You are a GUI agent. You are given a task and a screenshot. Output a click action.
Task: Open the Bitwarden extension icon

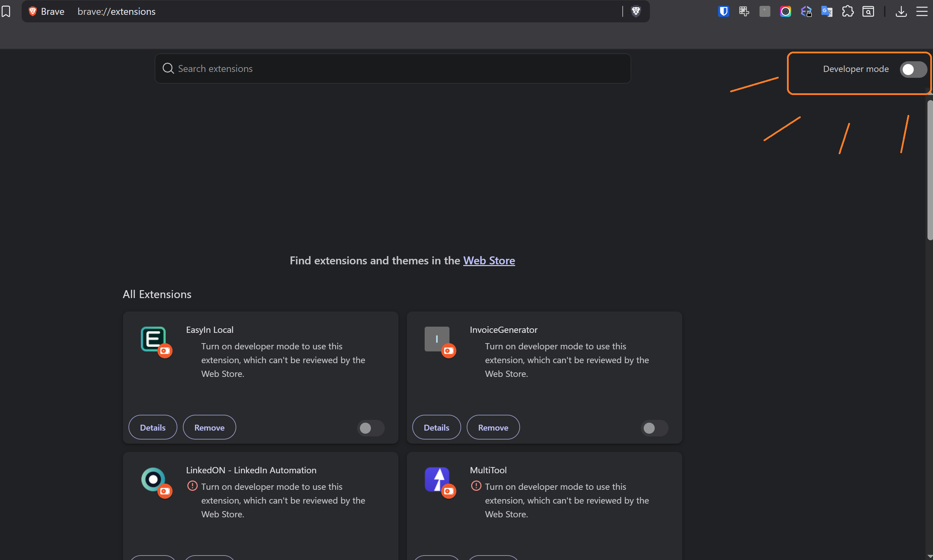(x=724, y=11)
